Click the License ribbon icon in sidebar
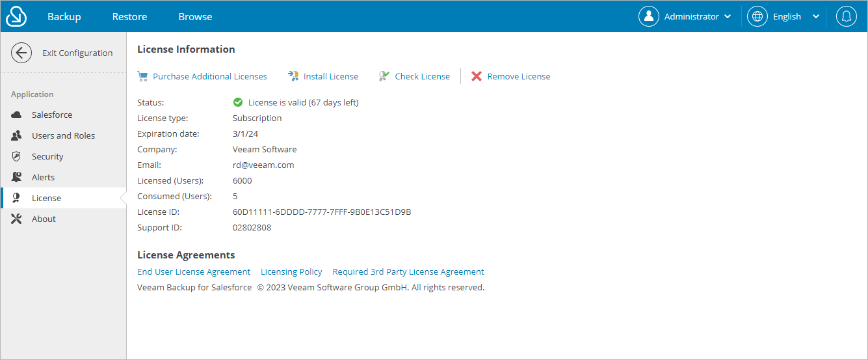The height and width of the screenshot is (360, 868). 17,198
